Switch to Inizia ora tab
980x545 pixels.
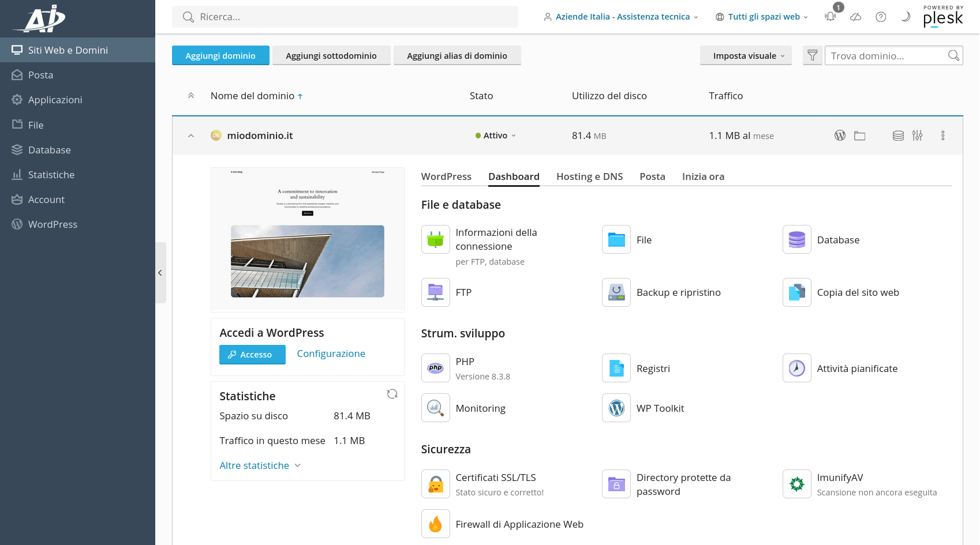[703, 176]
